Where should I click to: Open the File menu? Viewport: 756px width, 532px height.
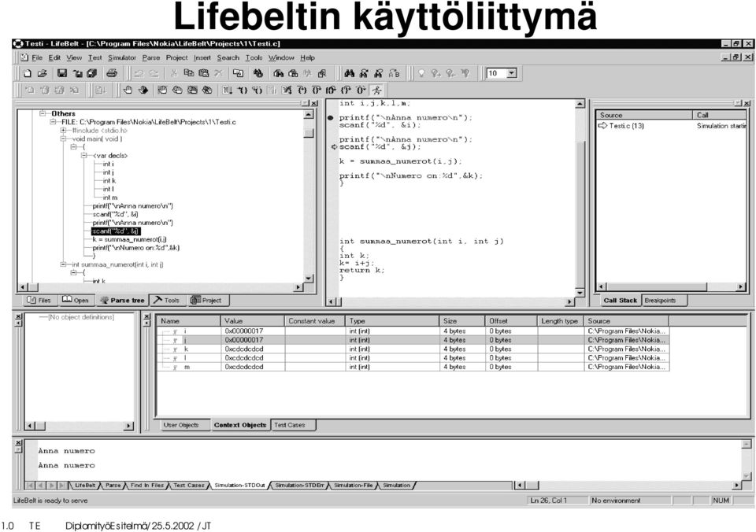pyautogui.click(x=37, y=57)
